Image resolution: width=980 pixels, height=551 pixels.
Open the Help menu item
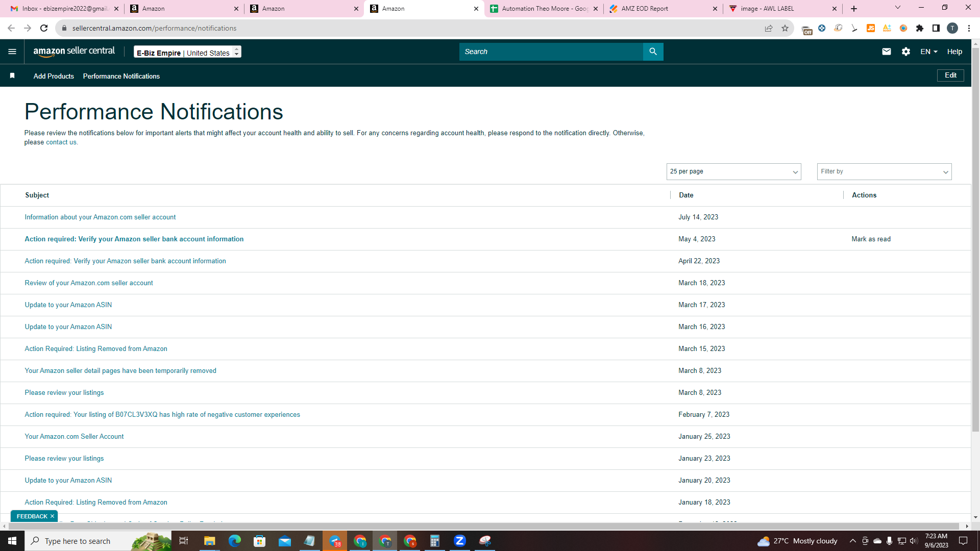point(954,52)
